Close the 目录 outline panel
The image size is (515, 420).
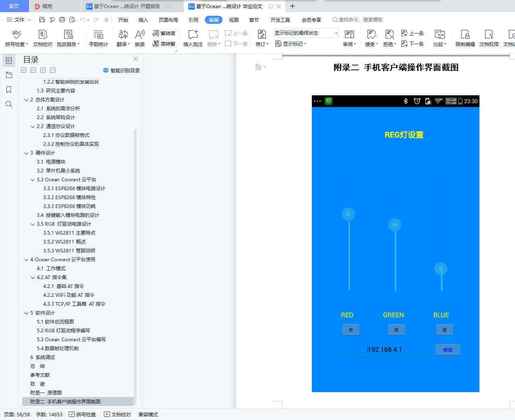point(136,59)
